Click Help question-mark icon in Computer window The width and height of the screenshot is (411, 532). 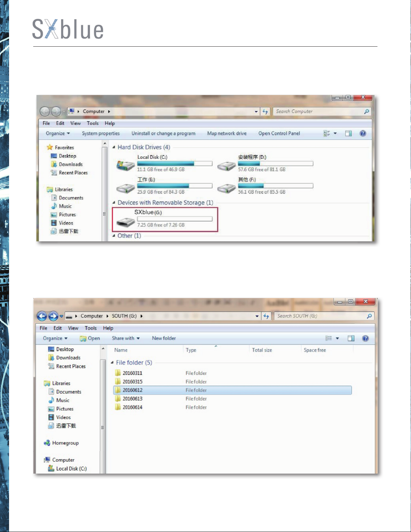coord(363,133)
